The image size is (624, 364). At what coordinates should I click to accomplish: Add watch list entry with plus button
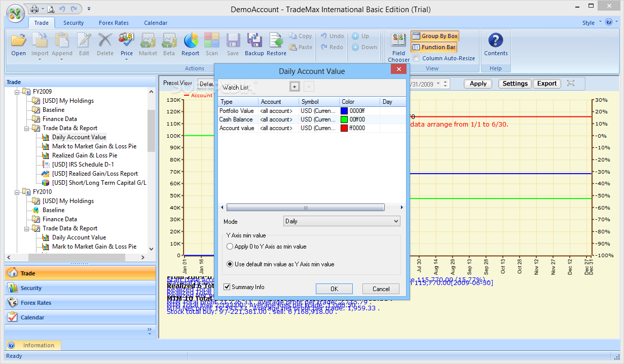tap(294, 87)
